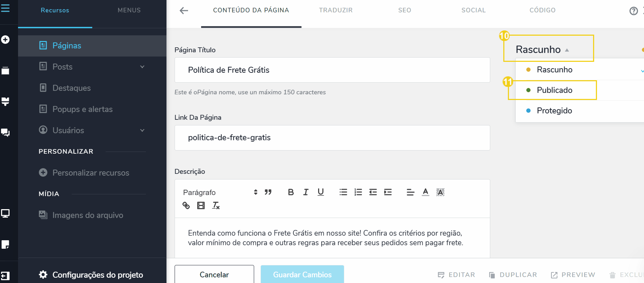Screen dimensions: 644x283
Task: Increase indent in the editor
Action: tap(388, 192)
